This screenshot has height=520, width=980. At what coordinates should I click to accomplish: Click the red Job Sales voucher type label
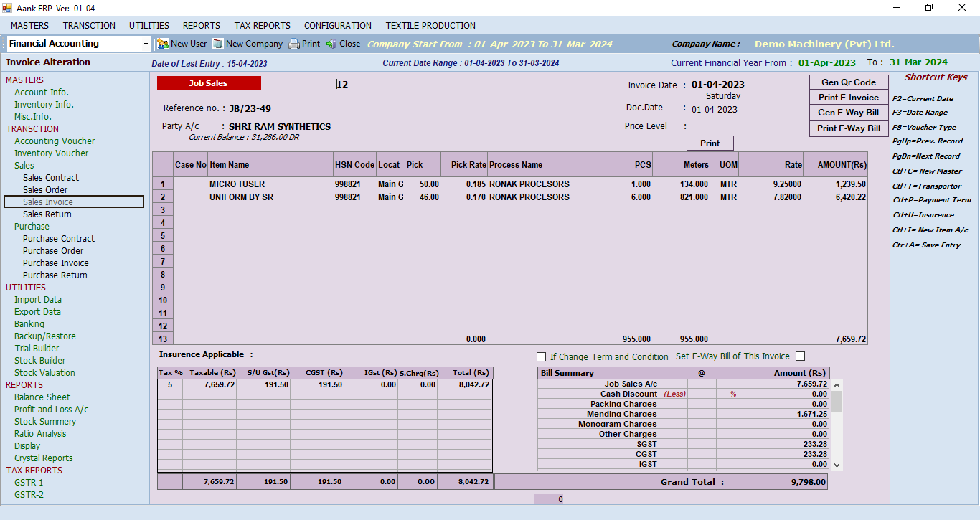pyautogui.click(x=209, y=83)
